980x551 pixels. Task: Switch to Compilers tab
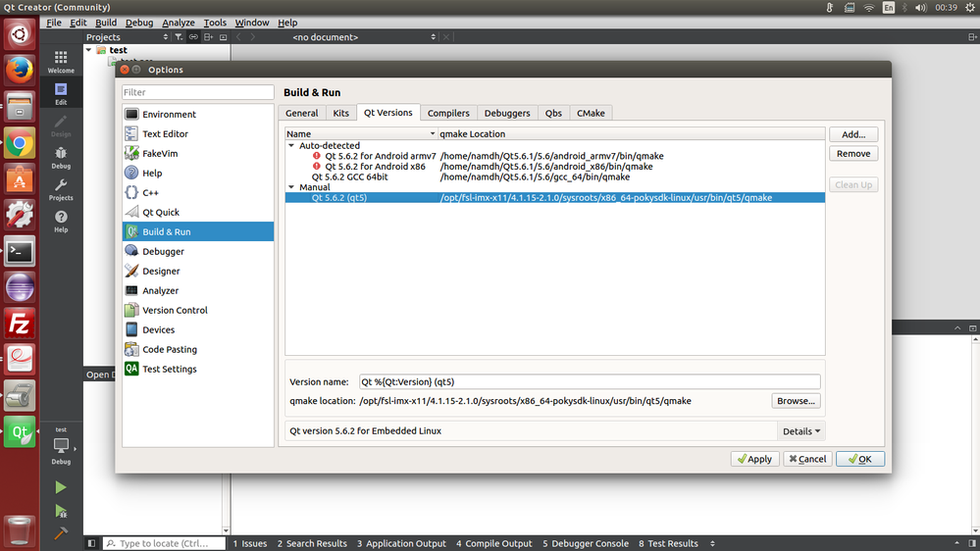(x=448, y=113)
